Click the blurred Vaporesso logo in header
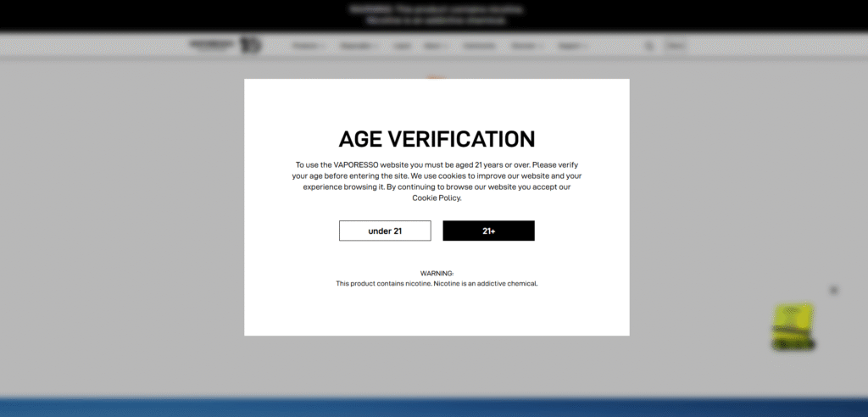Image resolution: width=868 pixels, height=417 pixels. point(225,45)
